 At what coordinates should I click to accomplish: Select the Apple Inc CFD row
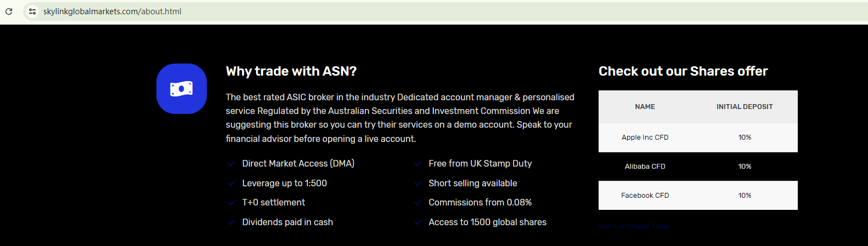point(645,138)
